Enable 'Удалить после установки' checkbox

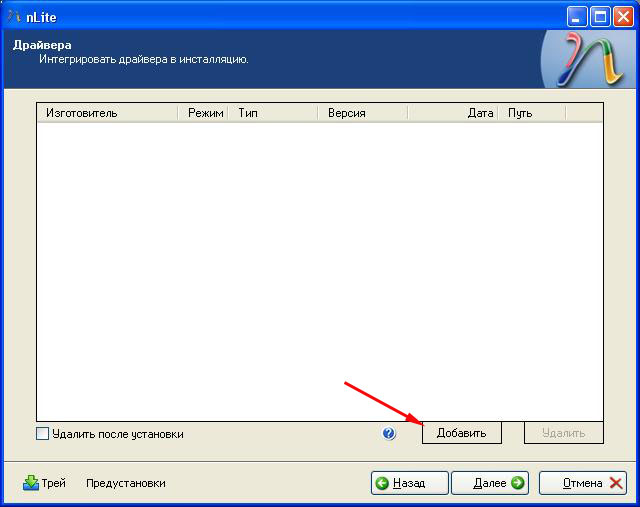pos(42,434)
